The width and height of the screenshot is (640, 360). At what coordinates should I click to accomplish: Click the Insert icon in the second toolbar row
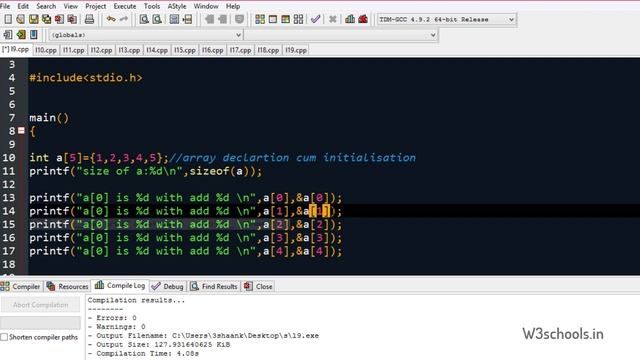tap(8, 35)
